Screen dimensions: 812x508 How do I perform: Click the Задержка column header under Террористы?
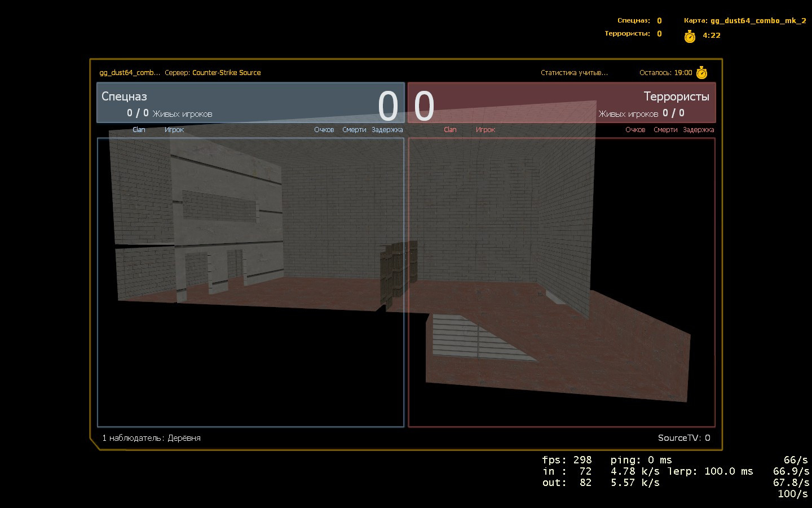pyautogui.click(x=699, y=130)
